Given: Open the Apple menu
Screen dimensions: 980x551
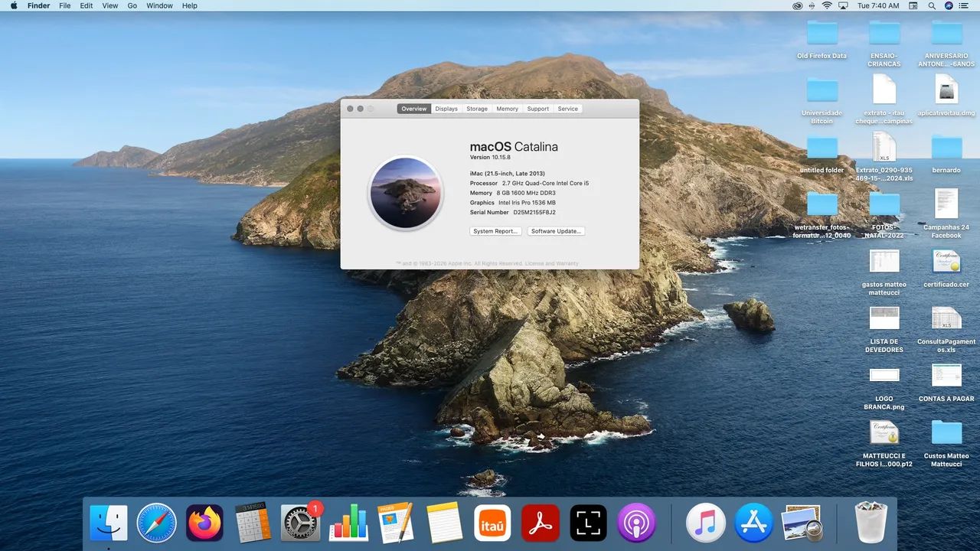Looking at the screenshot, I should pos(13,5).
